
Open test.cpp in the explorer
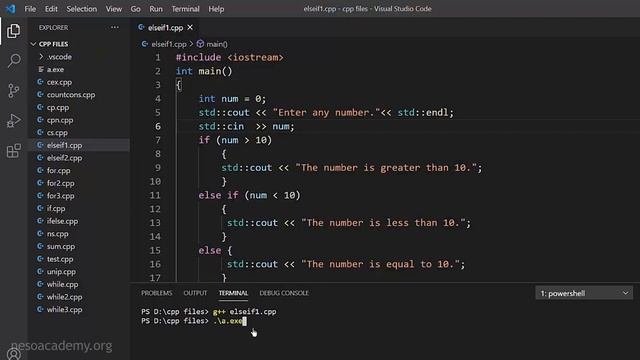coord(60,259)
